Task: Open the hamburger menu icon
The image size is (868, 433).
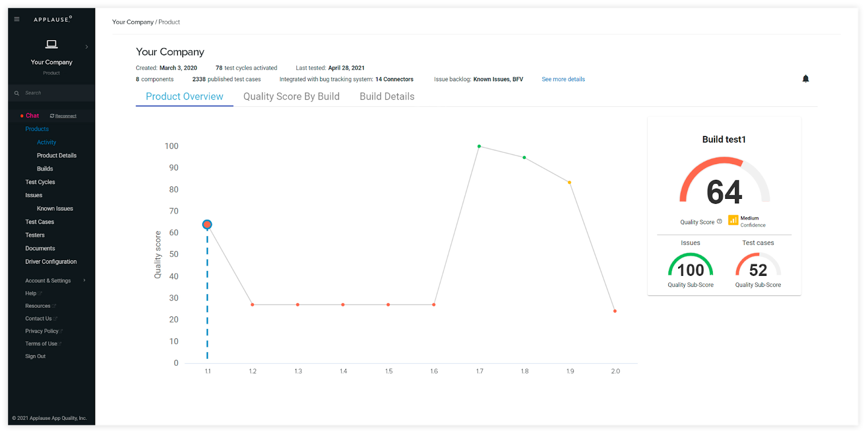Action: point(17,19)
